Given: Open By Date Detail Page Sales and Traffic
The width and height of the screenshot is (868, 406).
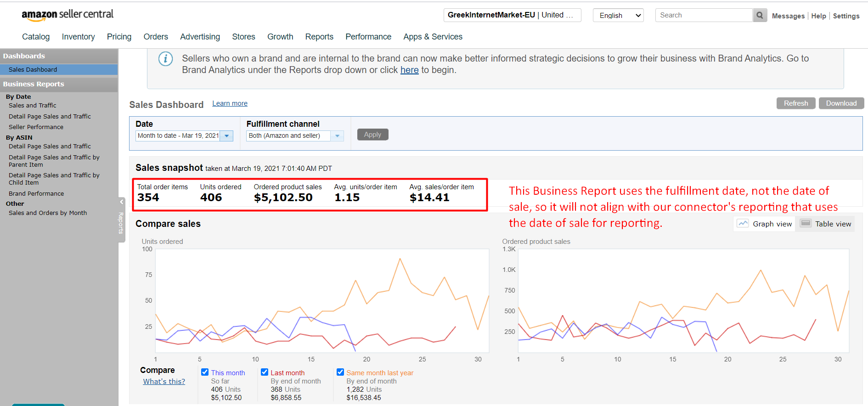Looking at the screenshot, I should [50, 116].
